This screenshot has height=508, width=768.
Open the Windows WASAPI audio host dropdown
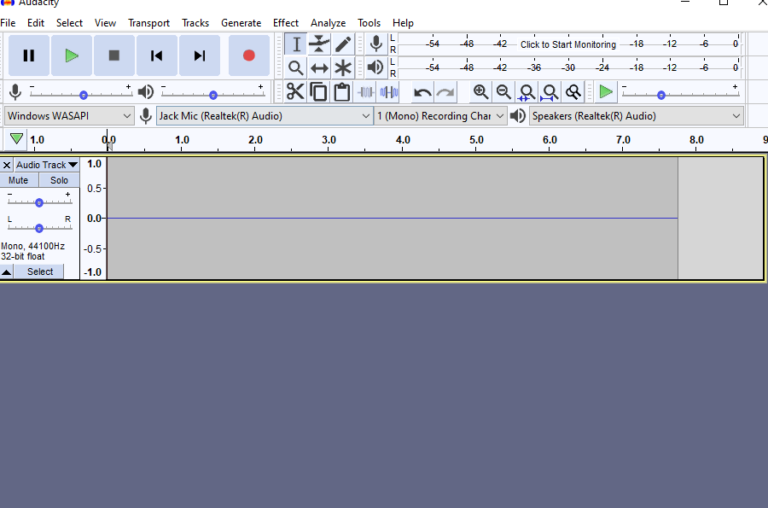[69, 116]
